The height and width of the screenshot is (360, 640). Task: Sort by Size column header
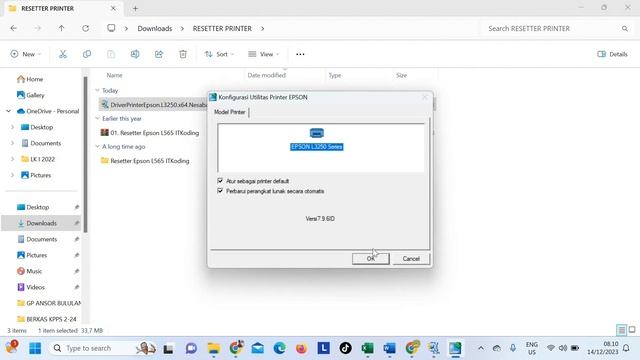(x=401, y=75)
